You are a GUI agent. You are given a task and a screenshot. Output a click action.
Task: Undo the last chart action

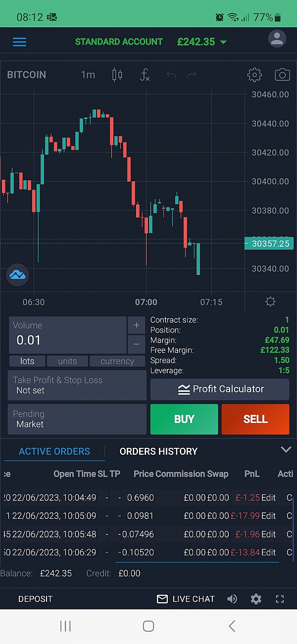[x=171, y=75]
